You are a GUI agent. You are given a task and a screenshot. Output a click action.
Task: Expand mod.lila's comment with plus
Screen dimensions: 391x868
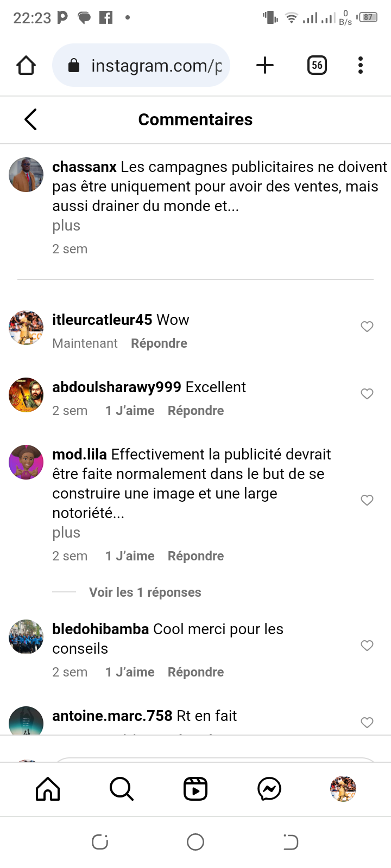tap(66, 533)
